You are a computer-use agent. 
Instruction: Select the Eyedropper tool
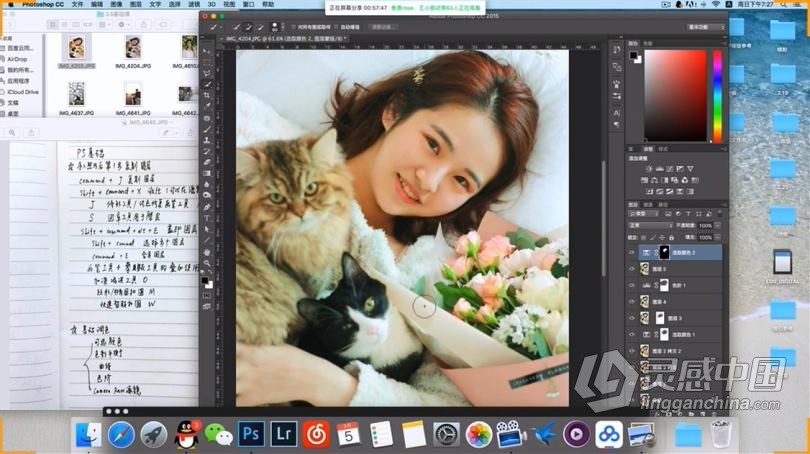pyautogui.click(x=207, y=106)
